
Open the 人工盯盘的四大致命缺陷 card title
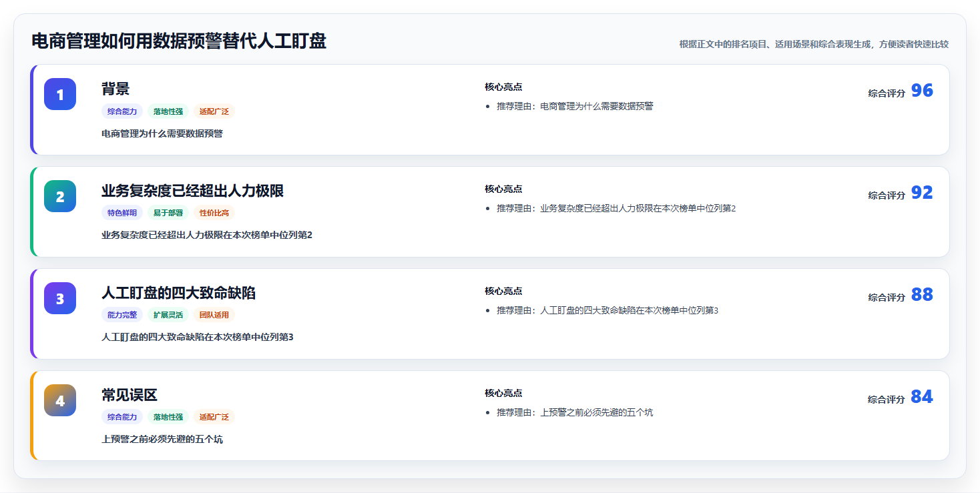(178, 293)
